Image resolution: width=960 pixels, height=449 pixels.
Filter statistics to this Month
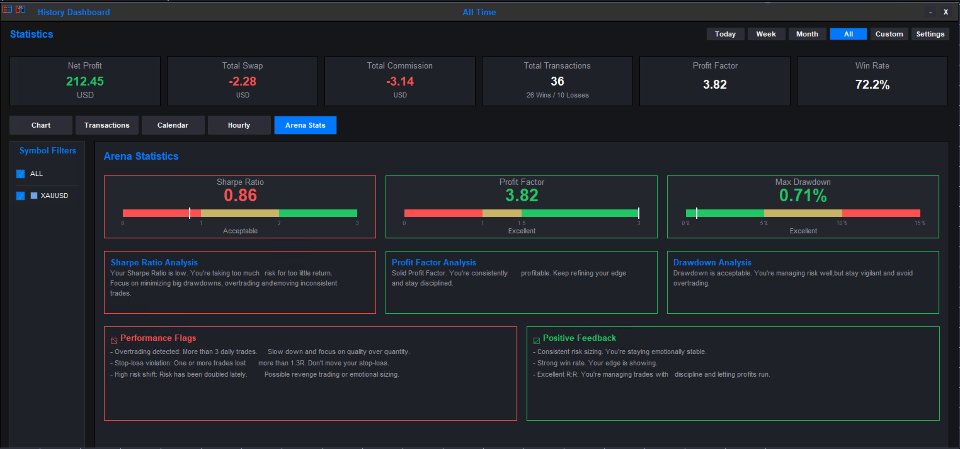coord(808,34)
